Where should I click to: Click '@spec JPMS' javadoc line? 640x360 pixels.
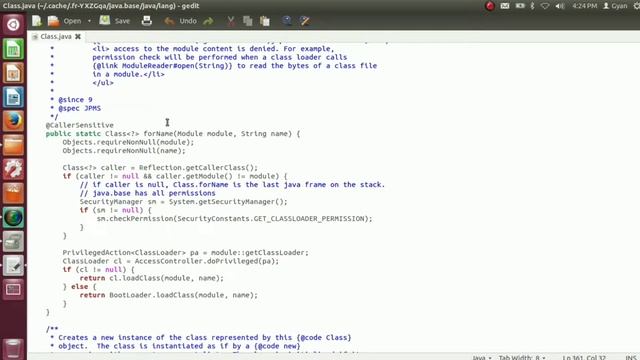tap(79, 108)
